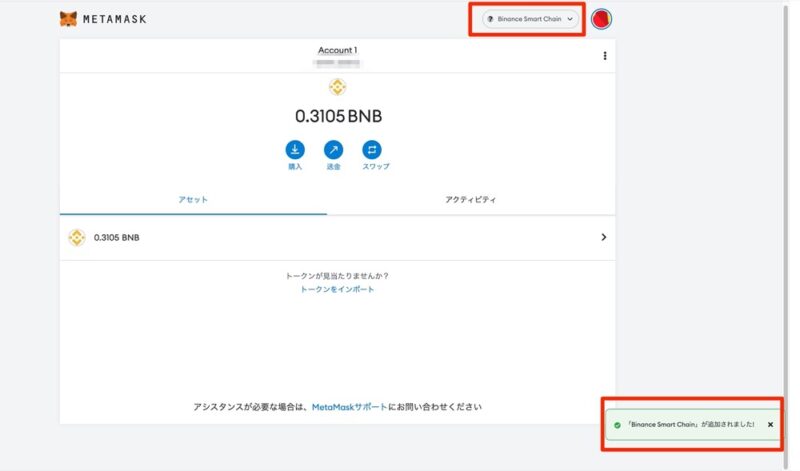Image resolution: width=800 pixels, height=471 pixels.
Task: Open the 0.3105 BNB asset row
Action: click(x=337, y=238)
